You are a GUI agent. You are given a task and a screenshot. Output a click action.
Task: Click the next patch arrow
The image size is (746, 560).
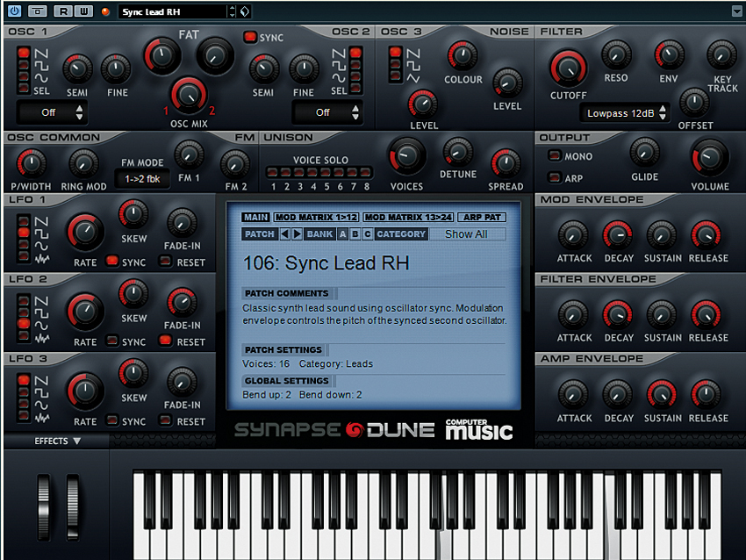(x=297, y=233)
